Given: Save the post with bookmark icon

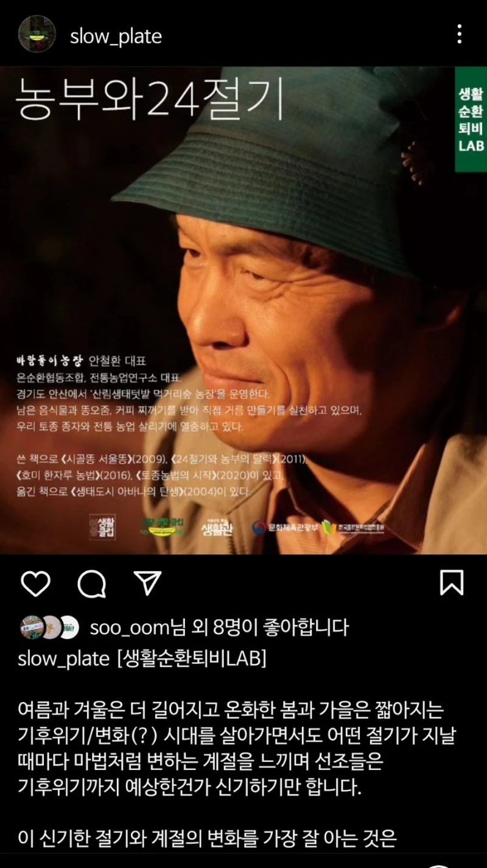Looking at the screenshot, I should click(452, 583).
